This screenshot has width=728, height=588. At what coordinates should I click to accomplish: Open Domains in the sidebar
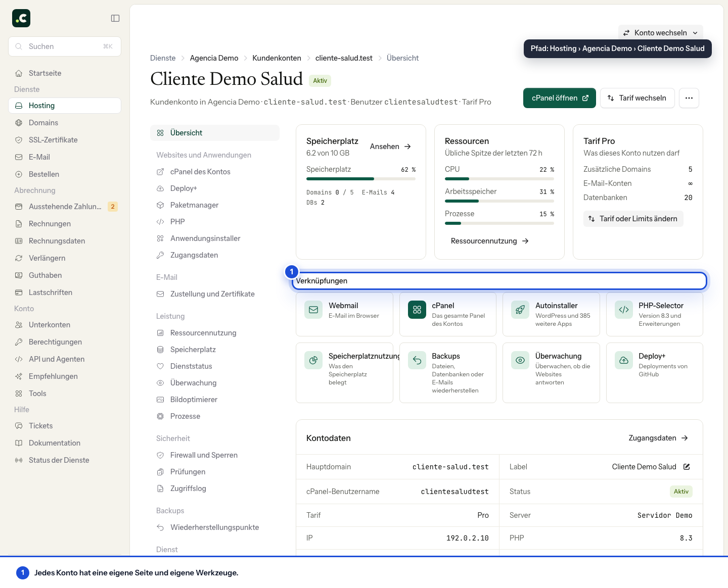pyautogui.click(x=65, y=123)
